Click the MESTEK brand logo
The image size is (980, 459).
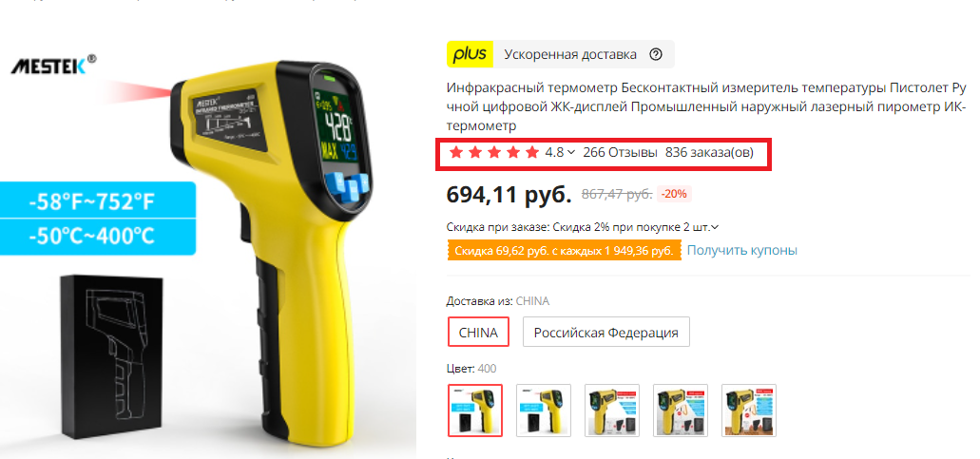pyautogui.click(x=54, y=65)
